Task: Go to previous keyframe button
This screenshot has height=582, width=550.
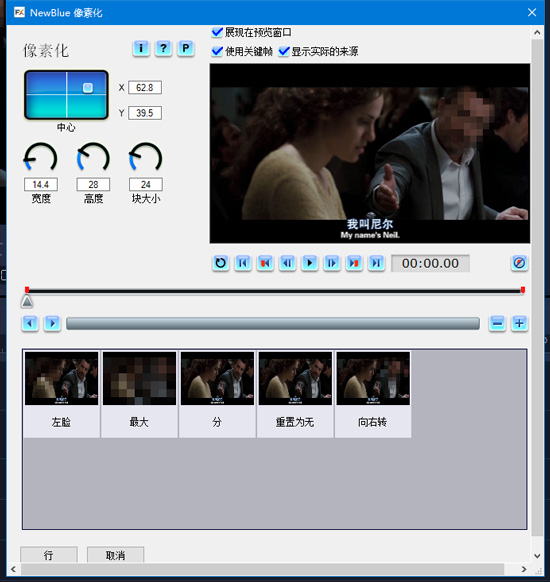Action: point(265,263)
